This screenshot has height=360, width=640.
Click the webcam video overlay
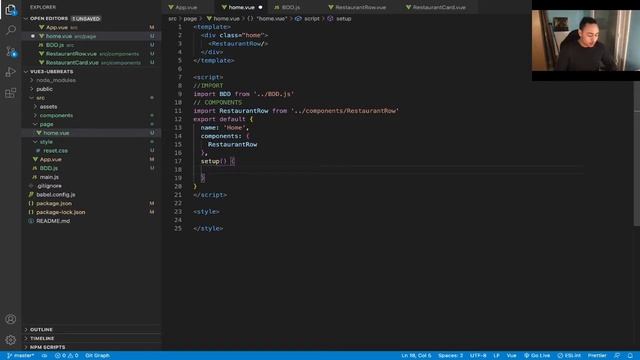click(x=586, y=40)
